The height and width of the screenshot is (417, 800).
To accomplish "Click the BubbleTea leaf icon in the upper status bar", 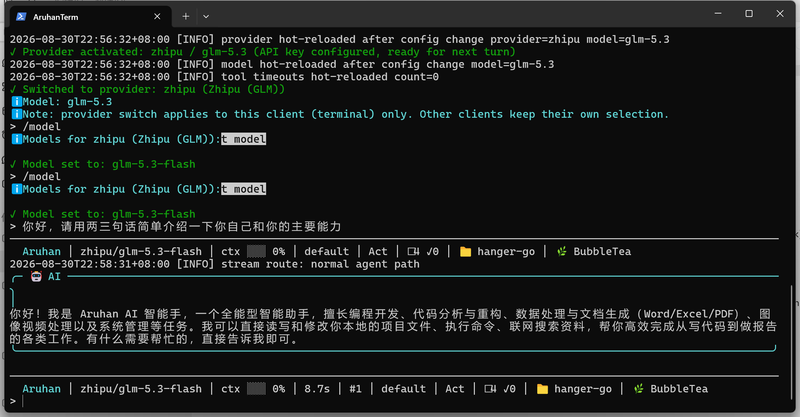I will coord(562,252).
